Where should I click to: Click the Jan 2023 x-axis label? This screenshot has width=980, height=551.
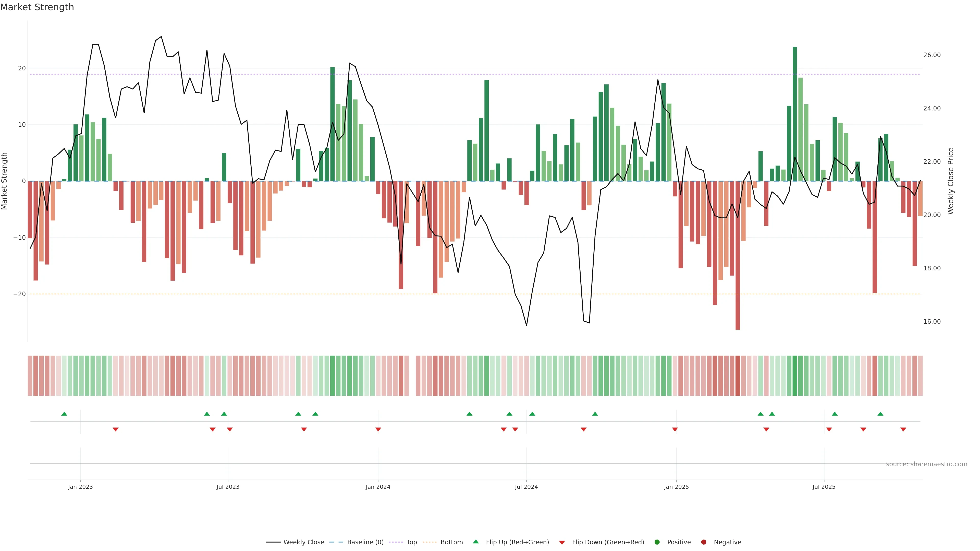[80, 487]
